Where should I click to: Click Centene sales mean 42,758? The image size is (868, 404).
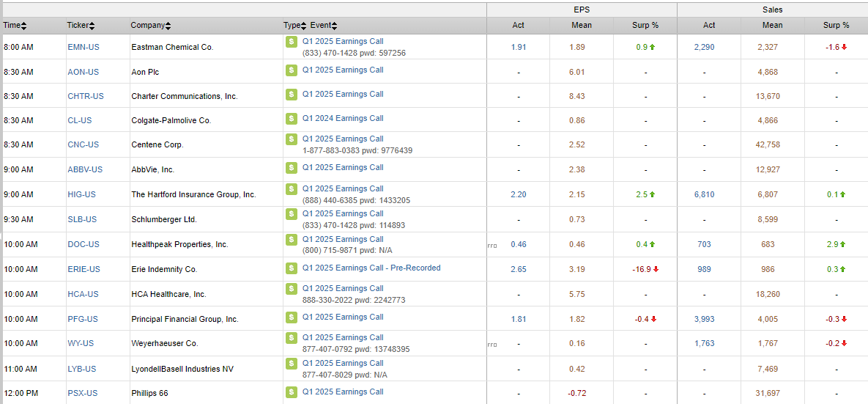pyautogui.click(x=767, y=144)
